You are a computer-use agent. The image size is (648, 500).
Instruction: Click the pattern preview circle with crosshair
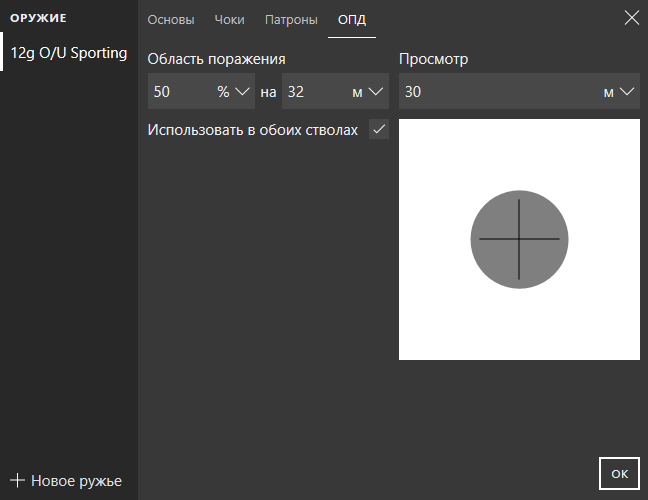click(519, 239)
